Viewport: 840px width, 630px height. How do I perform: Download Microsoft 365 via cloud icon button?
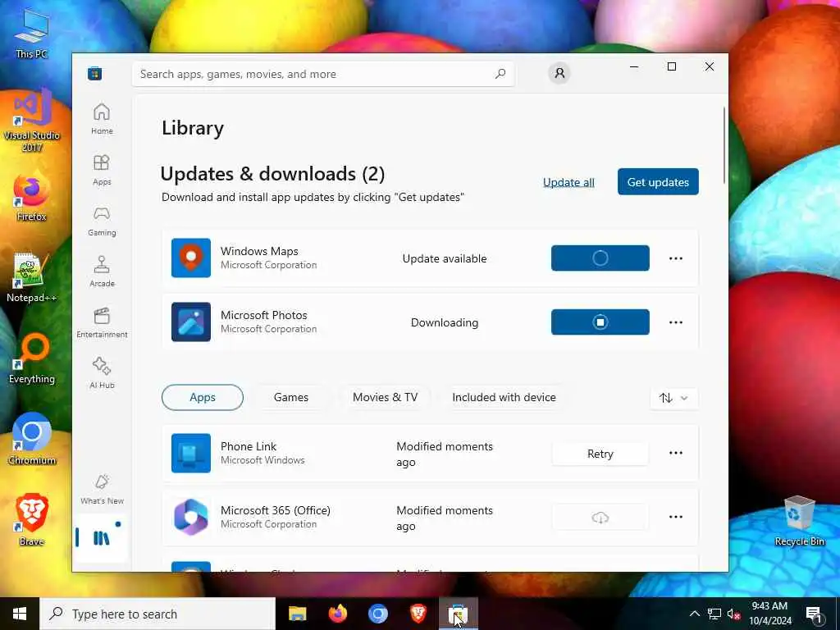pyautogui.click(x=600, y=518)
